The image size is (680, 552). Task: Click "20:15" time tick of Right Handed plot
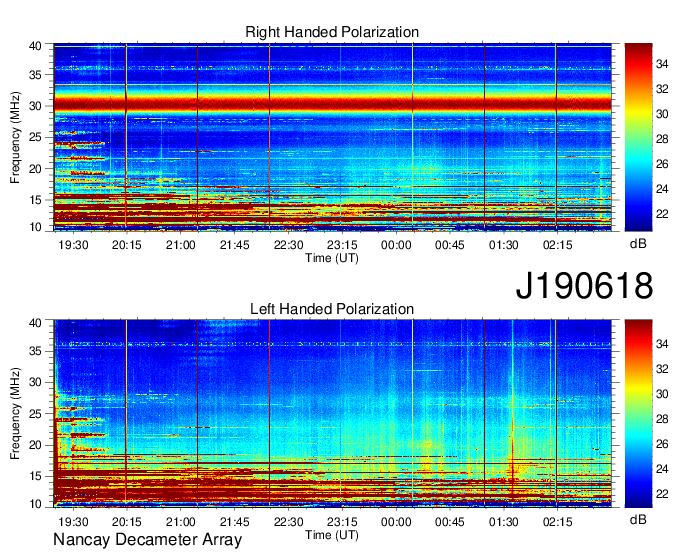pyautogui.click(x=127, y=245)
